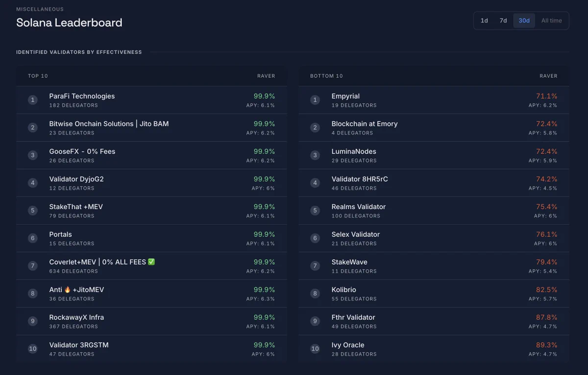Click rank badge 5 beside Realms Validator

pos(315,210)
